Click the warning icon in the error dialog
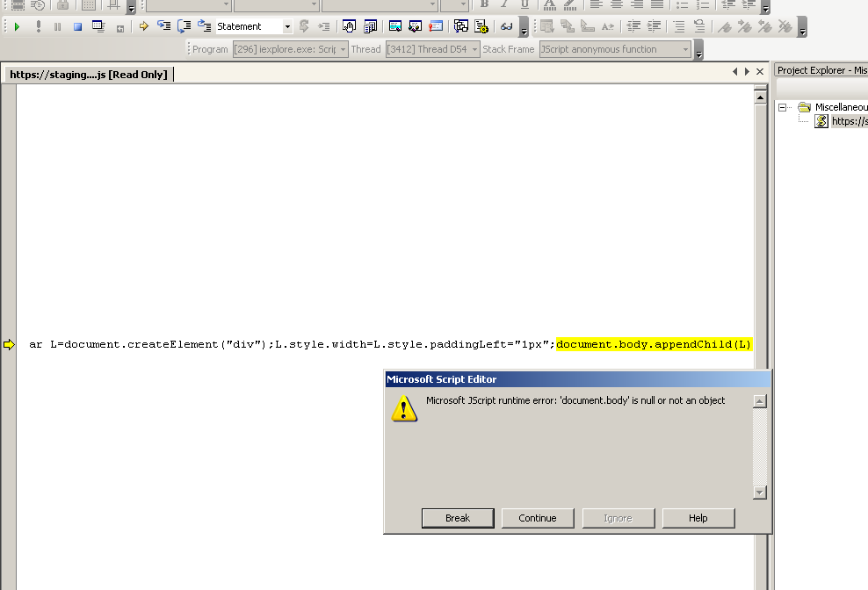The height and width of the screenshot is (590, 868). (x=404, y=408)
